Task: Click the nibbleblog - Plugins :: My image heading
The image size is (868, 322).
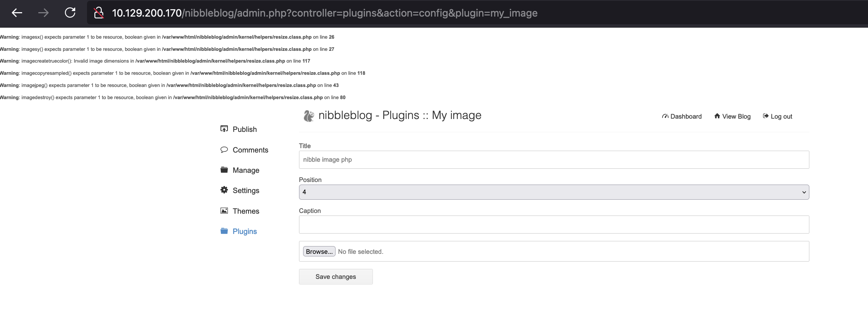Action: (400, 115)
